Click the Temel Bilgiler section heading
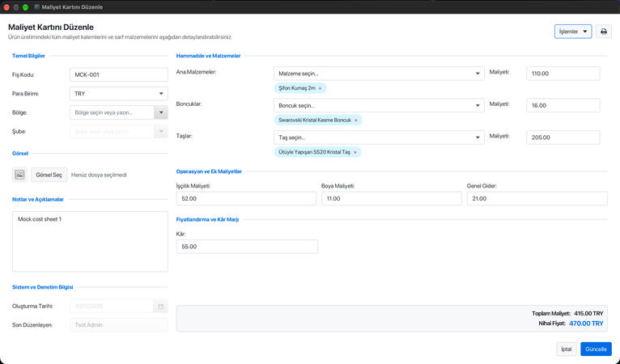This screenshot has height=364, width=620. [x=28, y=56]
